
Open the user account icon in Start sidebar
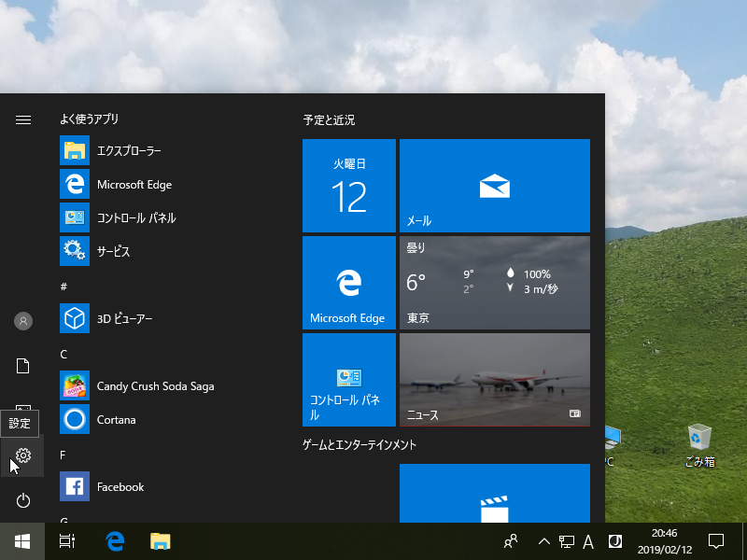[x=22, y=321]
